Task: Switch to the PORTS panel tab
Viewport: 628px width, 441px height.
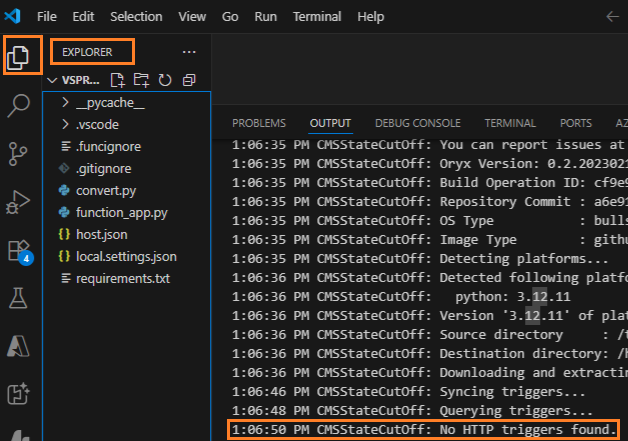Action: click(x=576, y=123)
